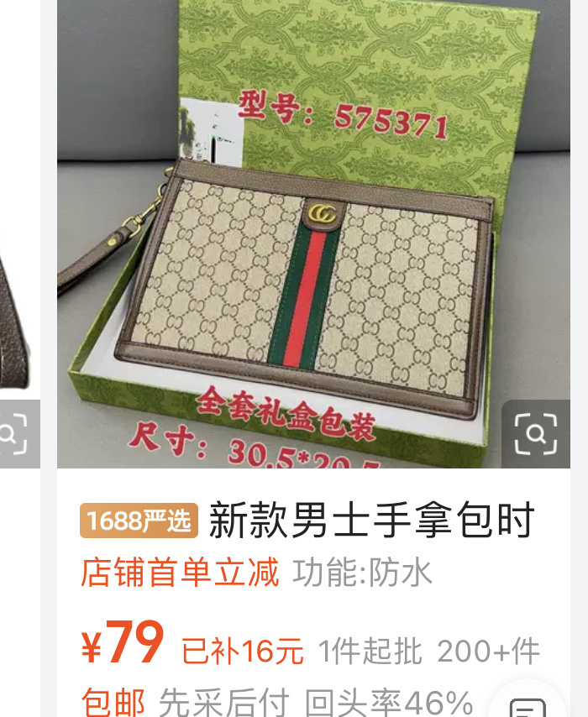Screen dimensions: 588x717
Task: Tap the ¥79 price
Action: [x=122, y=642]
